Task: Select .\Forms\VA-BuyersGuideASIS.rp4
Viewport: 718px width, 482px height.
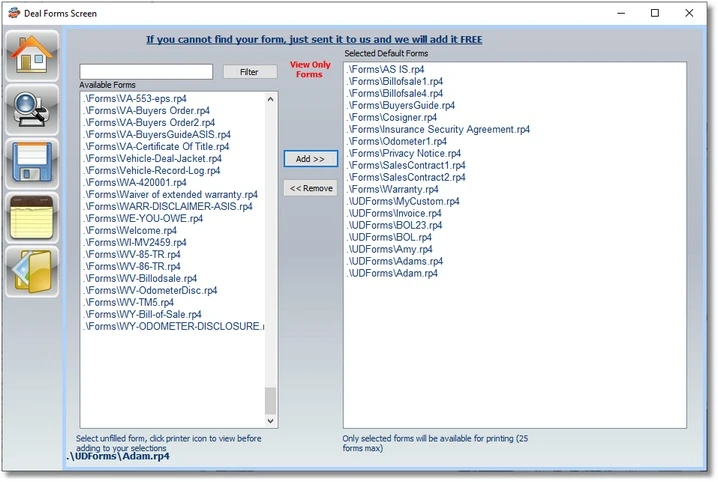Action: coord(157,134)
